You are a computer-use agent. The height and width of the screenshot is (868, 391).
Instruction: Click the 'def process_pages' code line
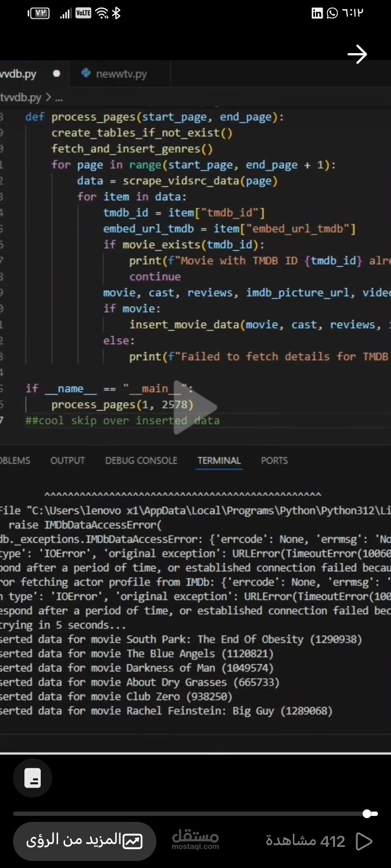154,117
